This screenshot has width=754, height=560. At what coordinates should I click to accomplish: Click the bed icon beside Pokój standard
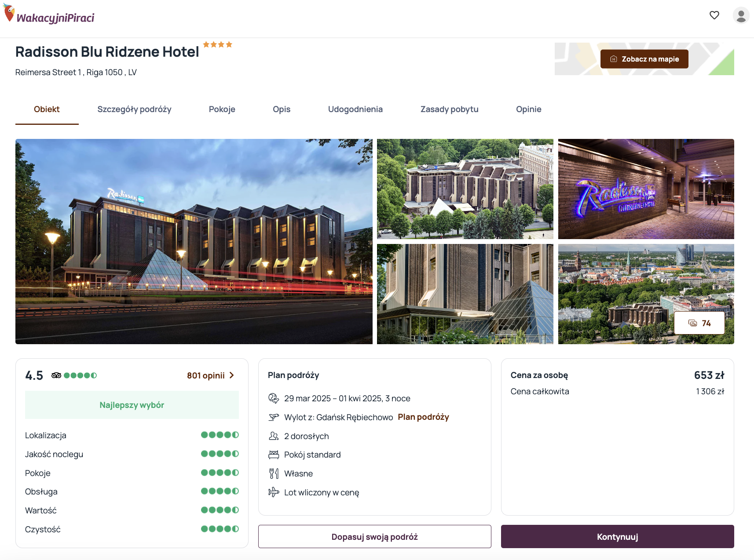click(x=274, y=455)
